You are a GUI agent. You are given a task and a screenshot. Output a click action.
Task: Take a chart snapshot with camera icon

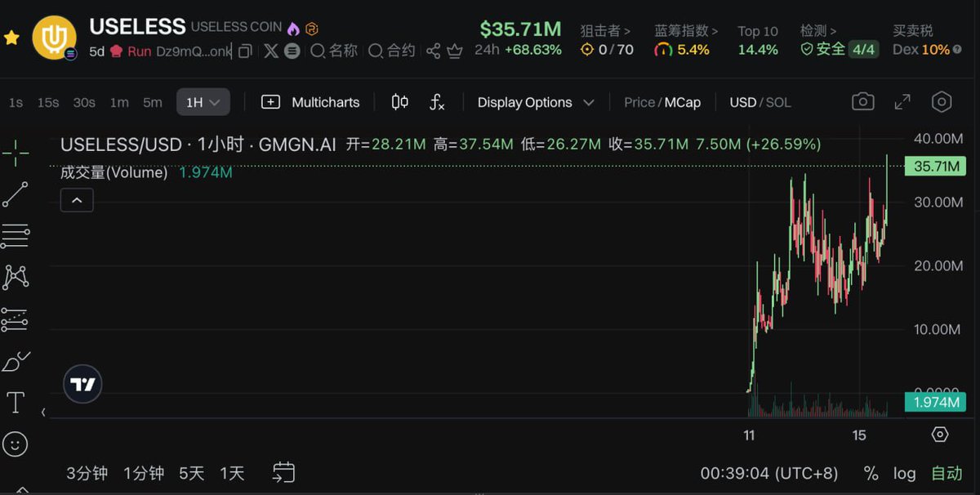pyautogui.click(x=862, y=102)
